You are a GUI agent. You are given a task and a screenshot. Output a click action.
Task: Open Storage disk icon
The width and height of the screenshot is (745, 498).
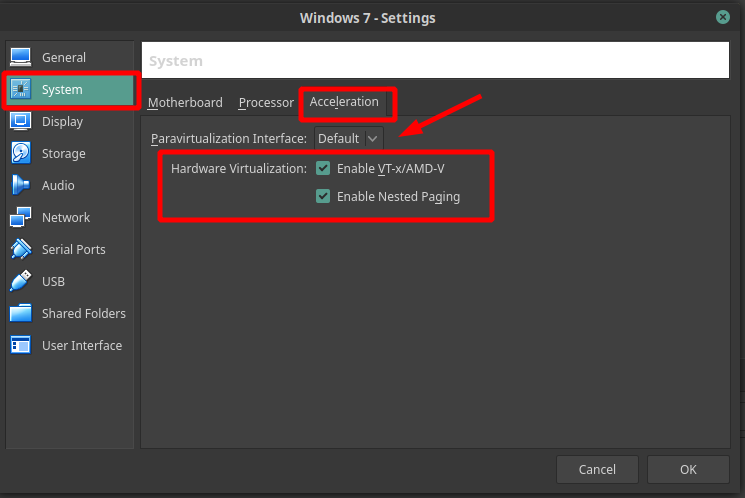coord(20,153)
